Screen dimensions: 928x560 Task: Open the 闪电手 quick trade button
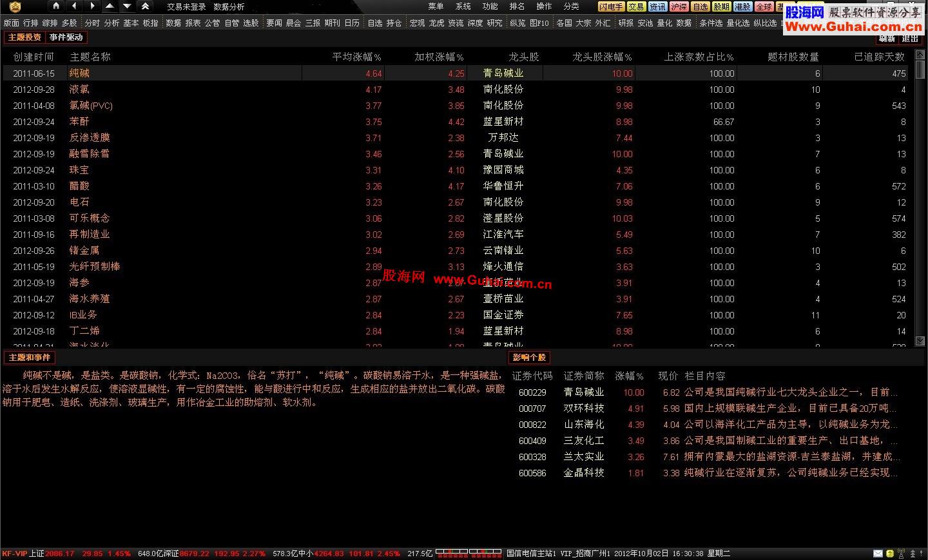tap(611, 6)
